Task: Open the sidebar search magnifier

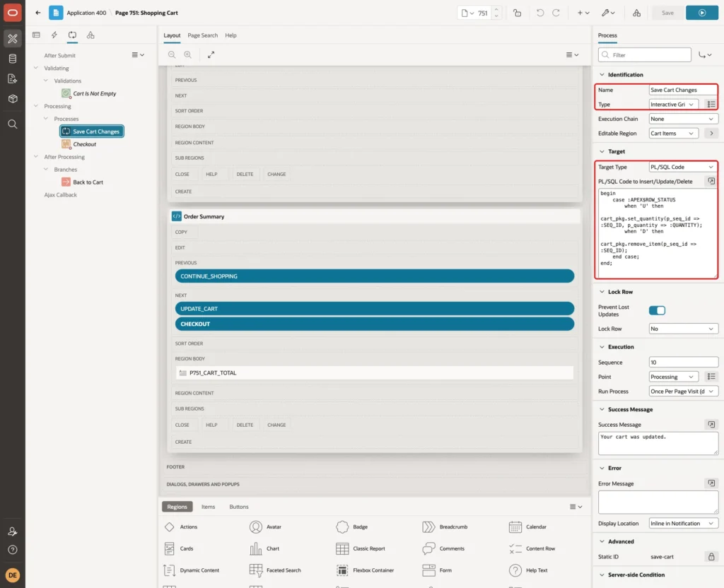Action: click(x=13, y=124)
